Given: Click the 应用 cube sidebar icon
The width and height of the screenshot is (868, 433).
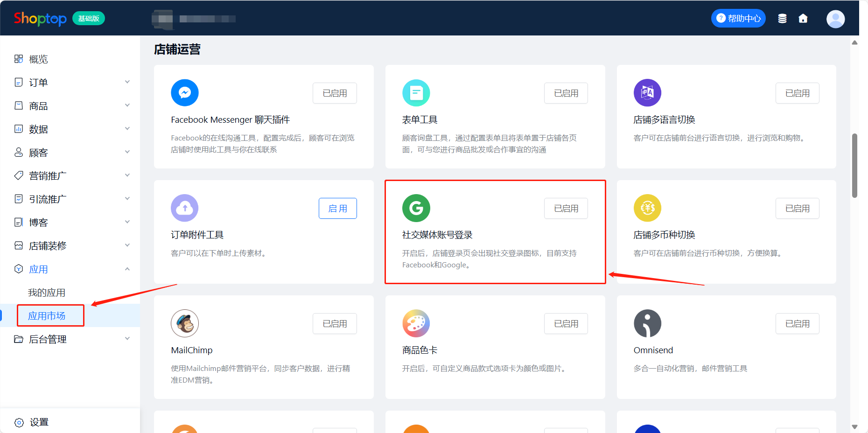Looking at the screenshot, I should pyautogui.click(x=19, y=269).
